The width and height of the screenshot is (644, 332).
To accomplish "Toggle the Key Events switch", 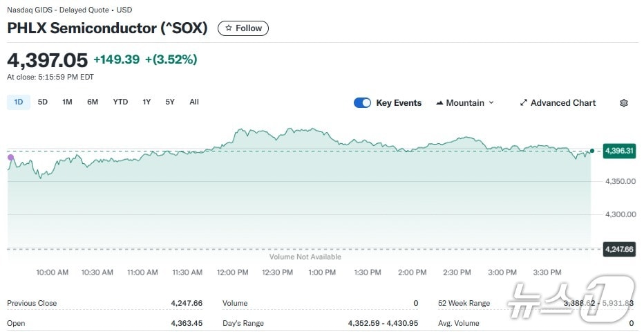I will click(x=362, y=103).
